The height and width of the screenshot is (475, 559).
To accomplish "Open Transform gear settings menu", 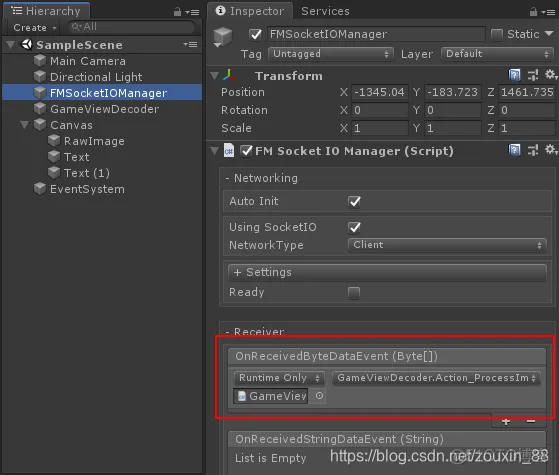I will click(551, 75).
